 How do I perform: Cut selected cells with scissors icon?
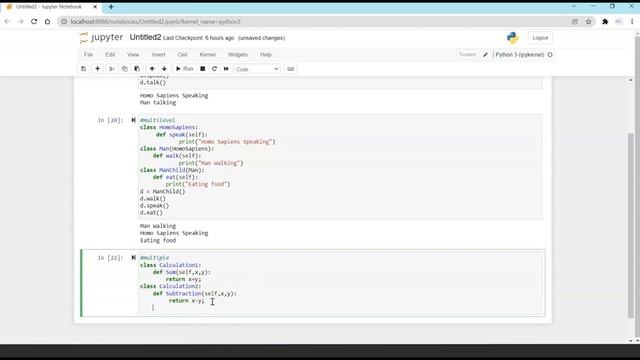pyautogui.click(x=111, y=69)
